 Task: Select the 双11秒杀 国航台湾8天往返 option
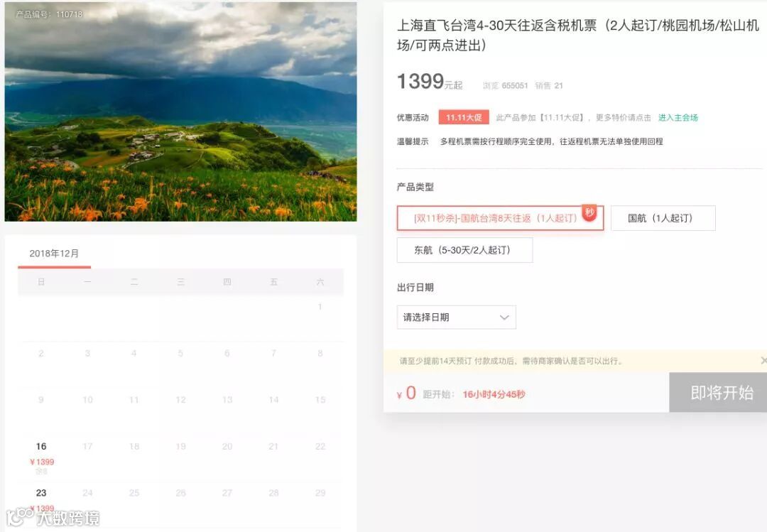point(500,218)
